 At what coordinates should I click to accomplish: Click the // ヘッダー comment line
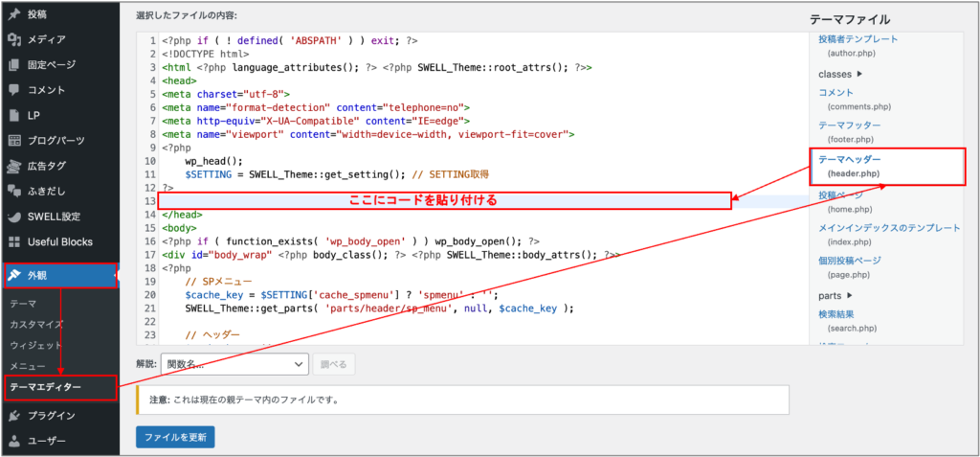pyautogui.click(x=212, y=335)
